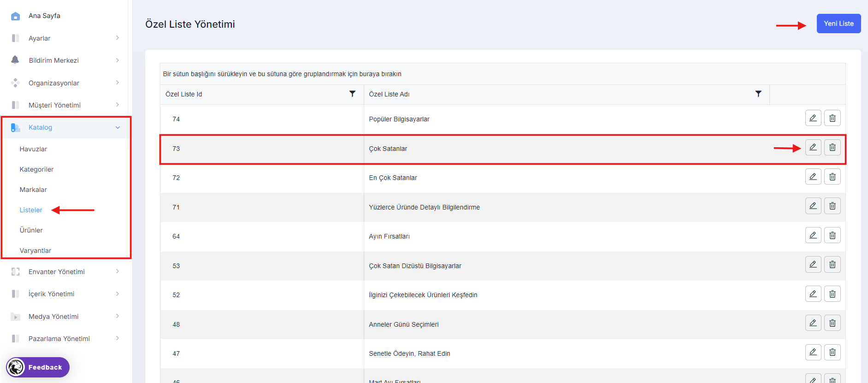The height and width of the screenshot is (383, 868).
Task: Expand the Bildirim Merkezi chevron
Action: [118, 60]
